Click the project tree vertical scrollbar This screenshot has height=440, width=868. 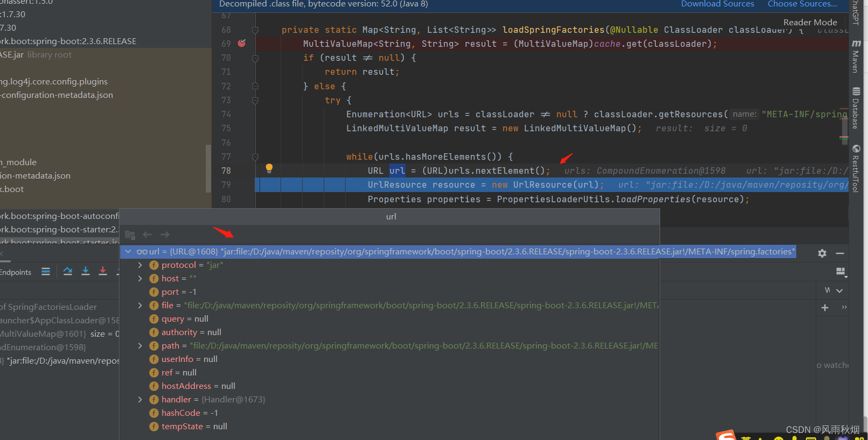click(208, 168)
